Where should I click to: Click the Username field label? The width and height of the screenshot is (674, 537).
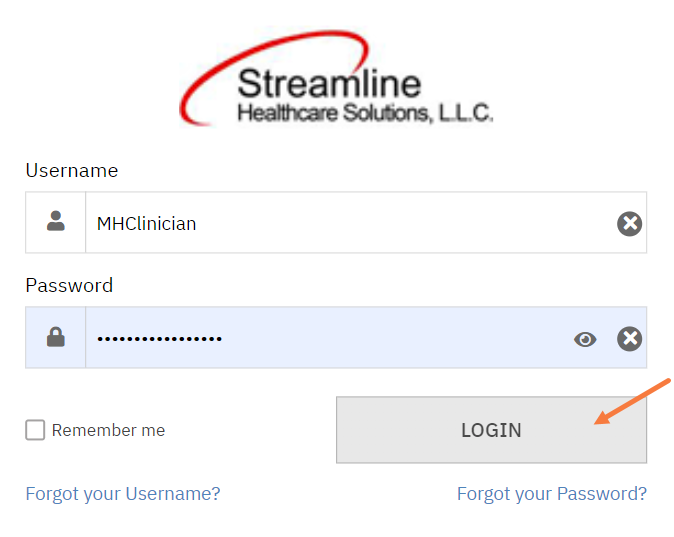(x=72, y=170)
